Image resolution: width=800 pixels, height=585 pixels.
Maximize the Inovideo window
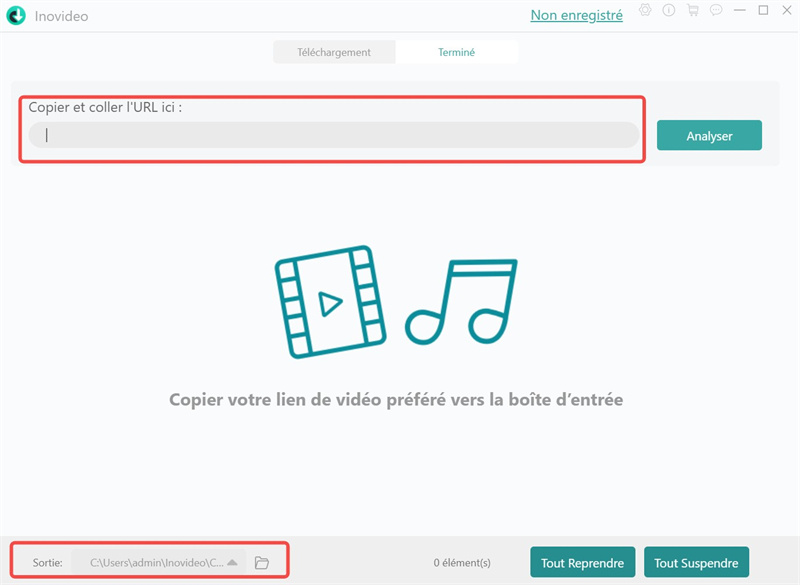764,12
